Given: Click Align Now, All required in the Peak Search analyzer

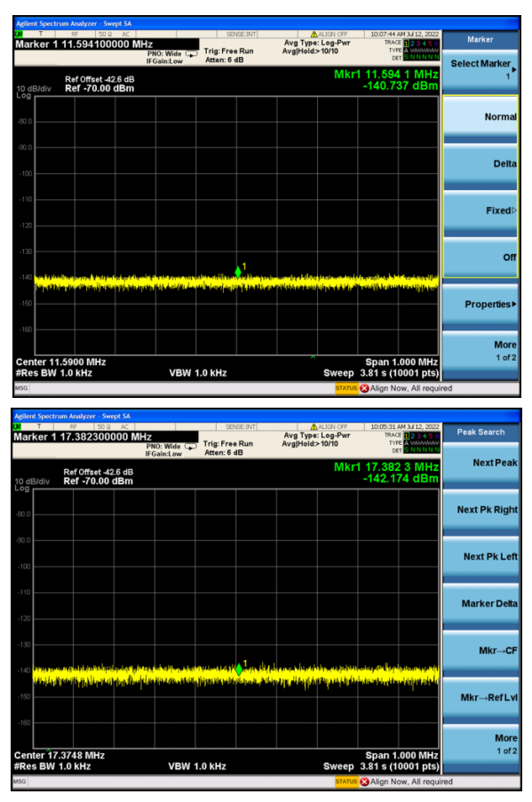Looking at the screenshot, I should tap(411, 782).
